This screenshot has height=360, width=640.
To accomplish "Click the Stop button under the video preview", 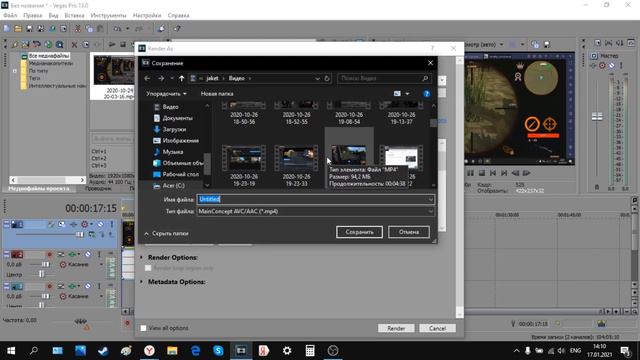I will coord(482,173).
